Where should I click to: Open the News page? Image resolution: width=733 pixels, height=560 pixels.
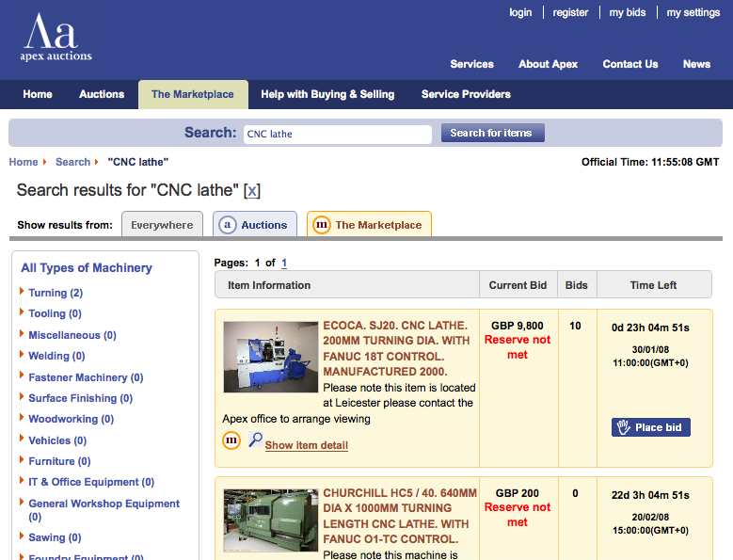pyautogui.click(x=696, y=64)
